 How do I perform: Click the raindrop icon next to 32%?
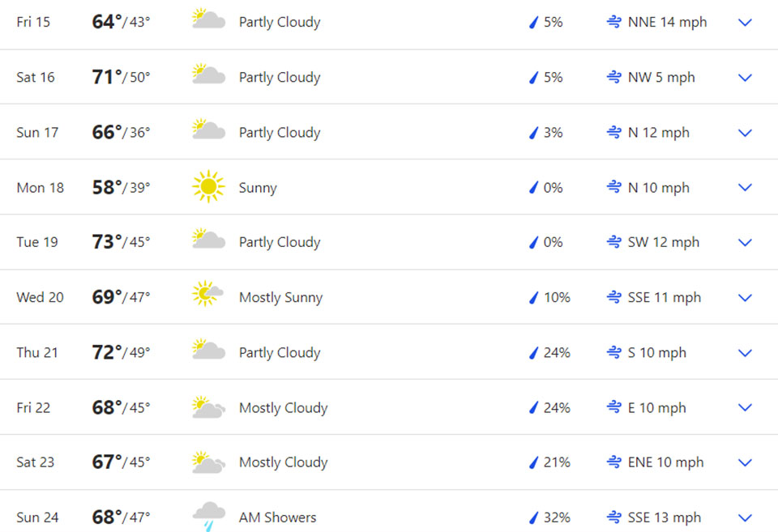[533, 517]
